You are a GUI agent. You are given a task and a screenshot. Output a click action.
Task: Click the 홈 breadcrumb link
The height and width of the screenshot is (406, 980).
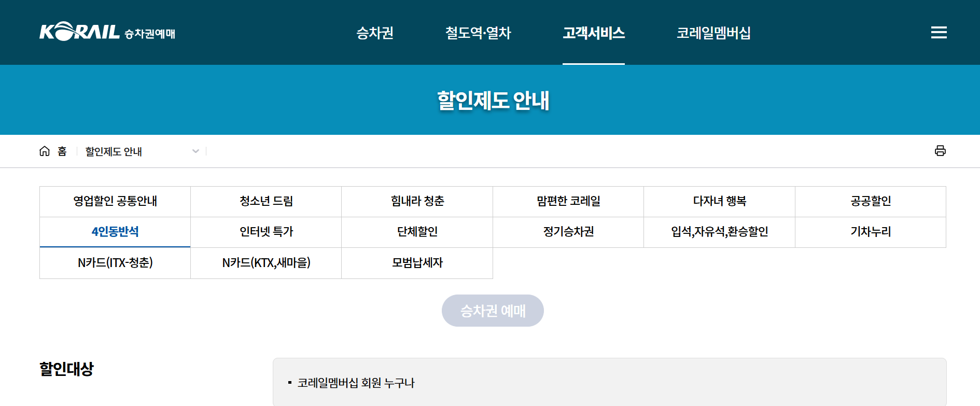point(62,151)
